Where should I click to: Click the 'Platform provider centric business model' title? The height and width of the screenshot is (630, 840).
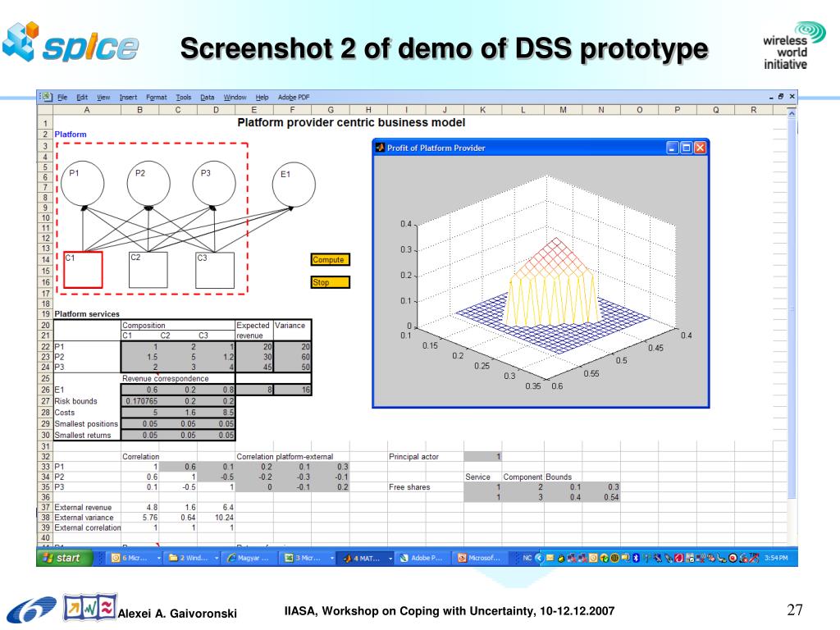click(351, 123)
